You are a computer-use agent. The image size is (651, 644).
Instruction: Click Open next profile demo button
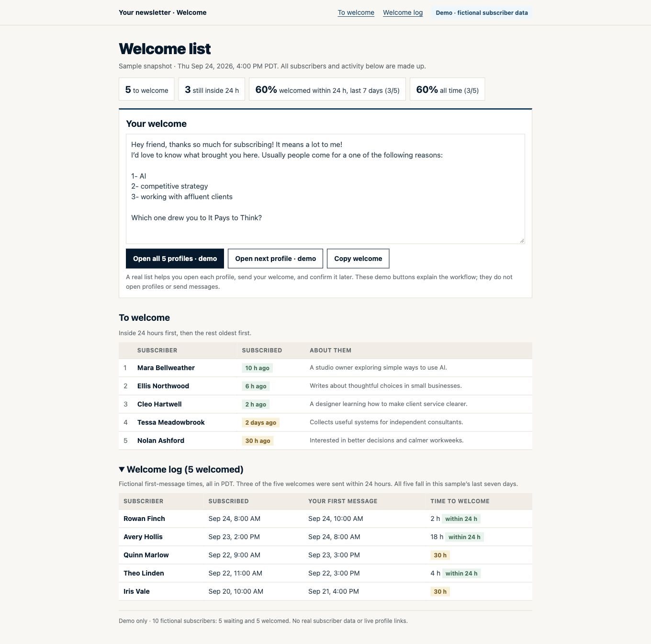pyautogui.click(x=275, y=259)
